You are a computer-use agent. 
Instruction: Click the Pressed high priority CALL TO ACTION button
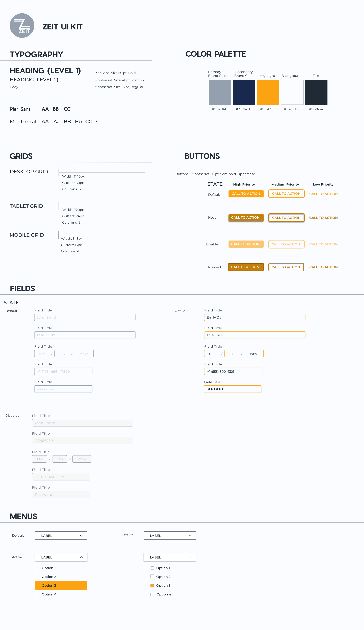pos(246,267)
